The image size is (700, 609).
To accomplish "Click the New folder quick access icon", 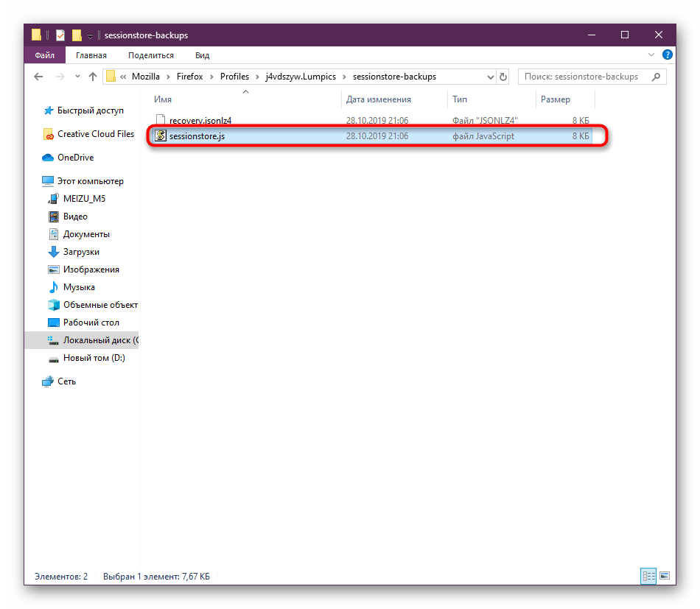I will point(77,35).
